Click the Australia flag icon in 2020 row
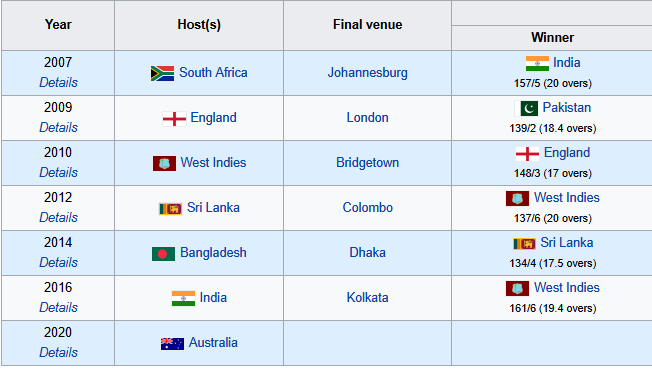 (x=172, y=344)
